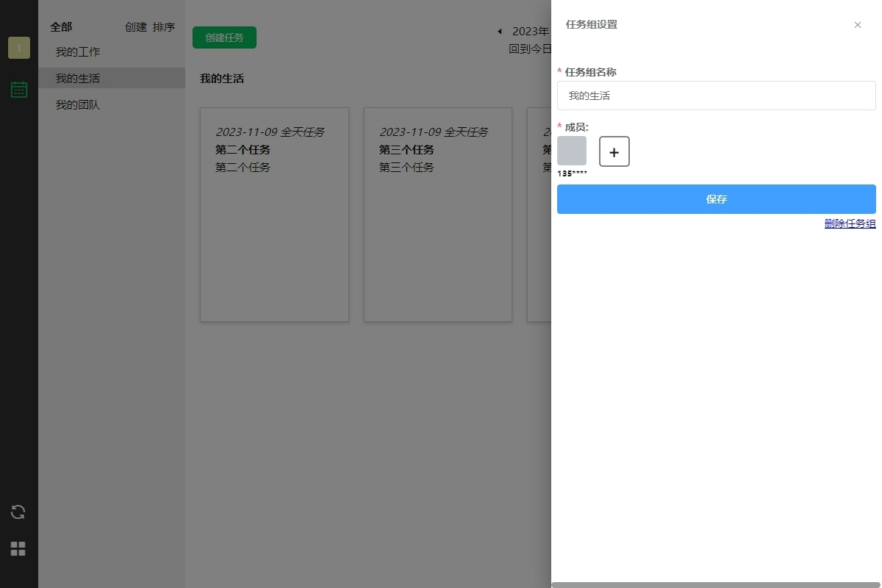Screen dimensions: 882x588
Task: Open the apps grid icon at bottom left
Action: pos(18,548)
